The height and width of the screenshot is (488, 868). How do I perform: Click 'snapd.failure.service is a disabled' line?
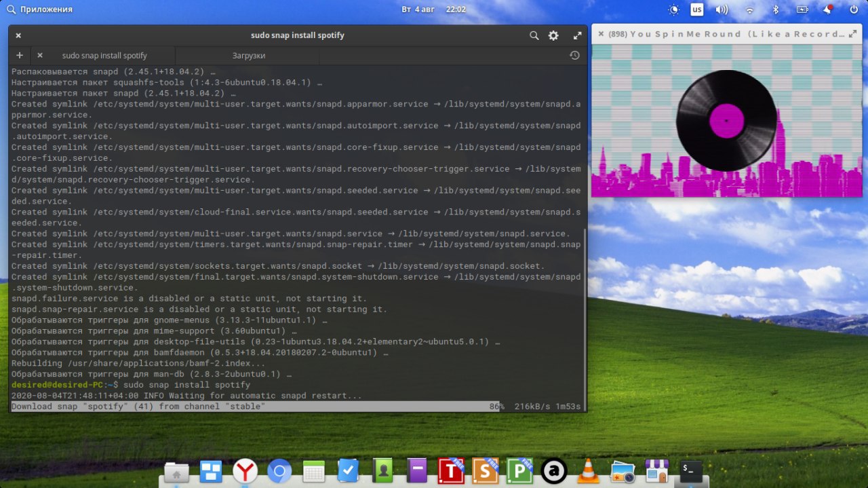pyautogui.click(x=189, y=299)
